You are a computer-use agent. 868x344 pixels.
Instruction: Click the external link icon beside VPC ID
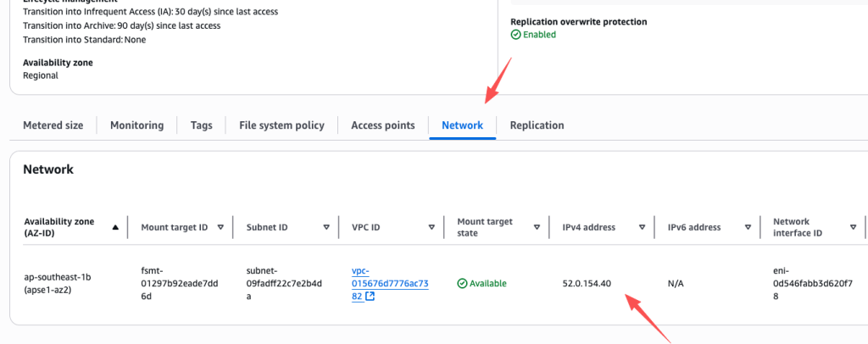370,297
